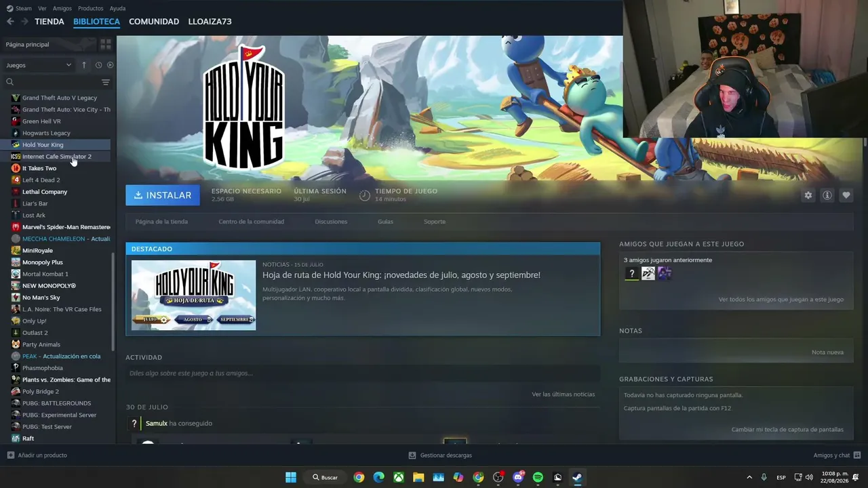
Task: Open the Juegos filter dropdown
Action: click(39, 65)
